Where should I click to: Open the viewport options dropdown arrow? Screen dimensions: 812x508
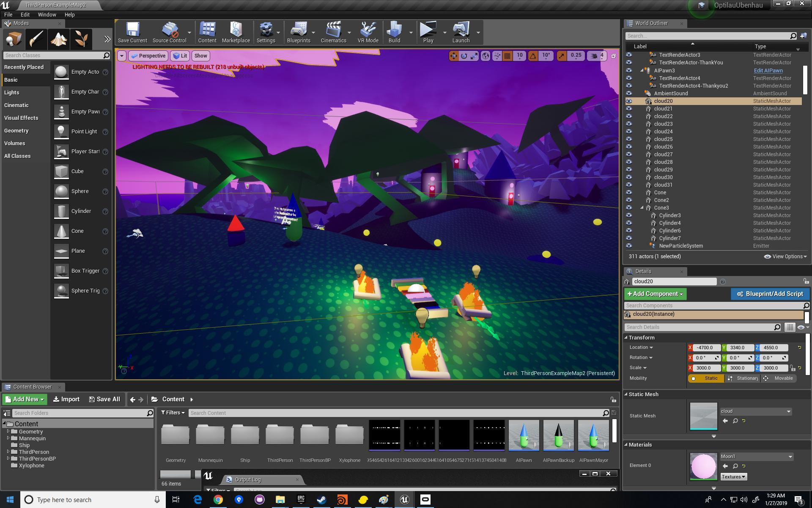pos(122,56)
